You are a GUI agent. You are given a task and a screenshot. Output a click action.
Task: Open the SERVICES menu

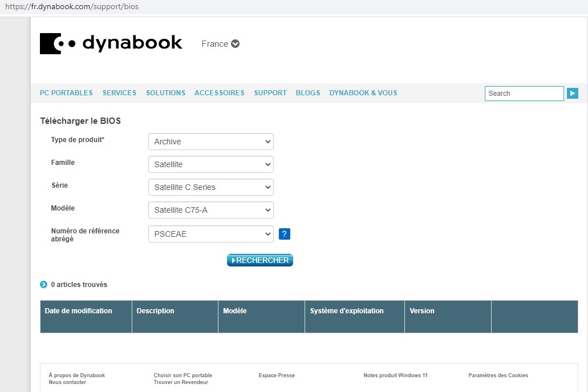(x=119, y=92)
